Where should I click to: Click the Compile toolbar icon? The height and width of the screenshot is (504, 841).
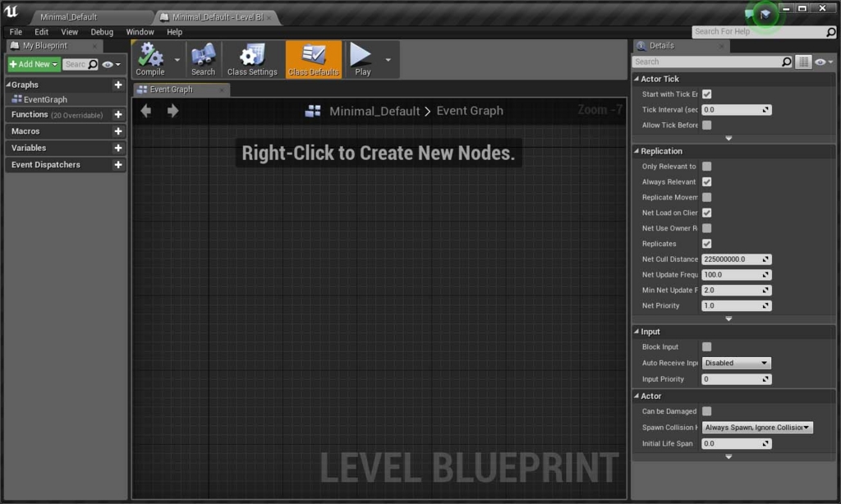click(150, 59)
